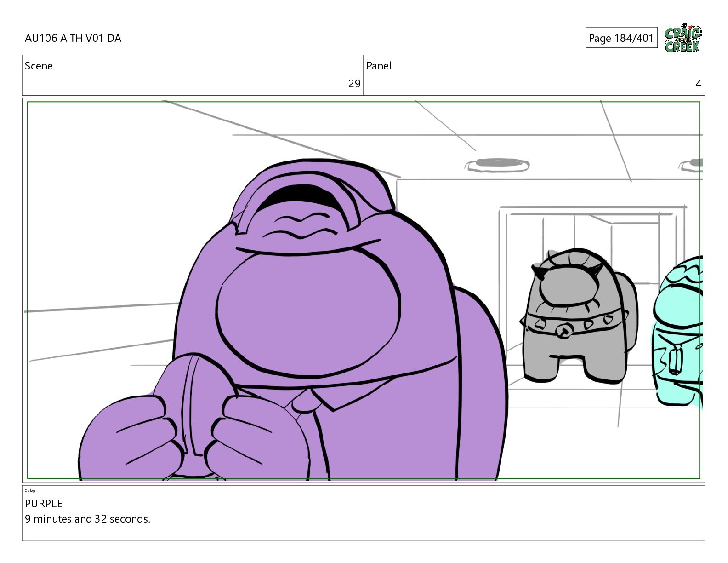Select the speaker name PURPLE
728x563 pixels.
click(44, 504)
